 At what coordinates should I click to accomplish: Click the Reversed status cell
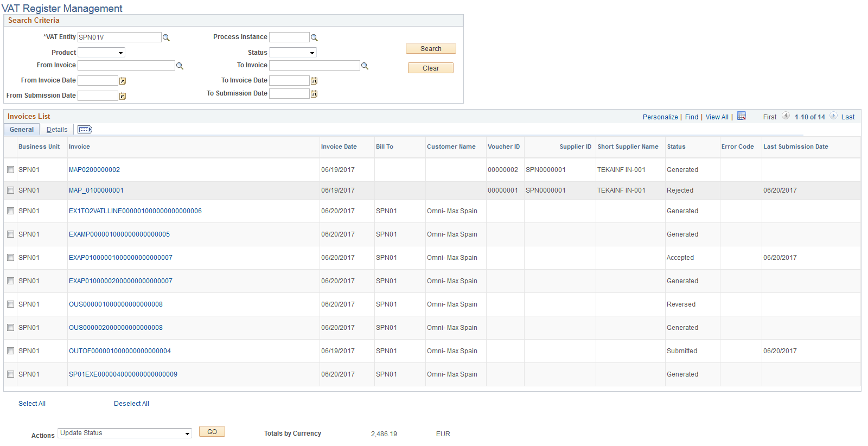[x=681, y=304]
